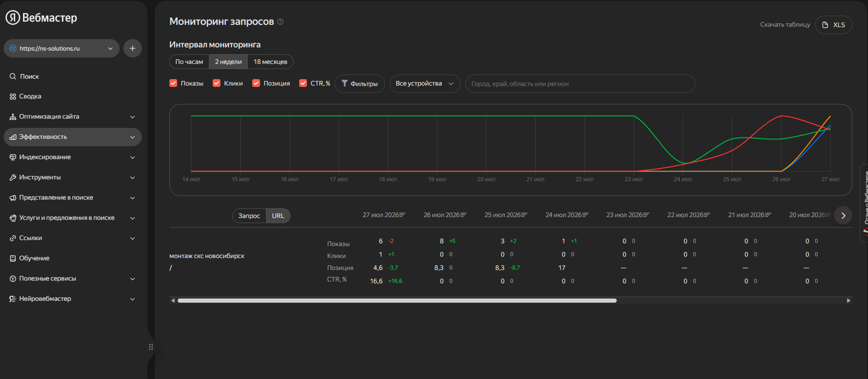This screenshot has width=868, height=379.
Task: Switch table view to Запрос tab
Action: 249,216
